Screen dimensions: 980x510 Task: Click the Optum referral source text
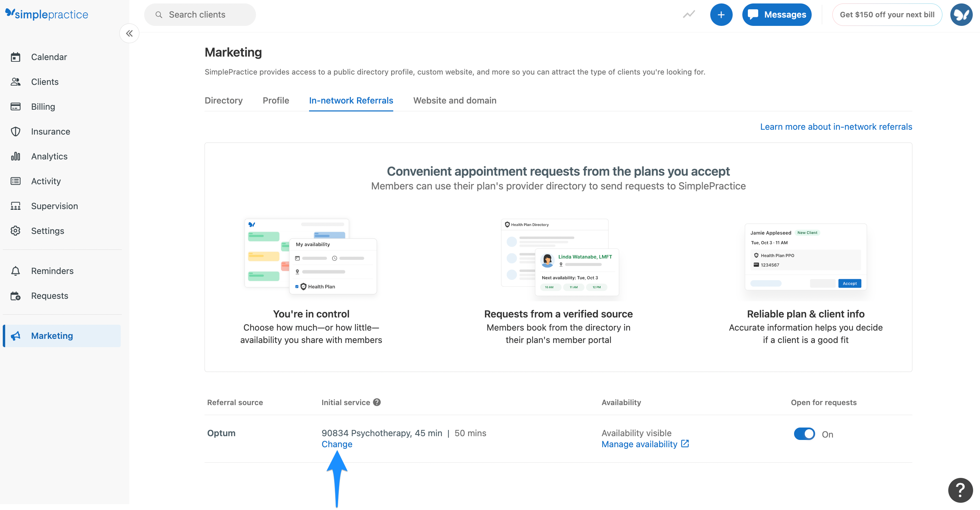click(x=221, y=433)
